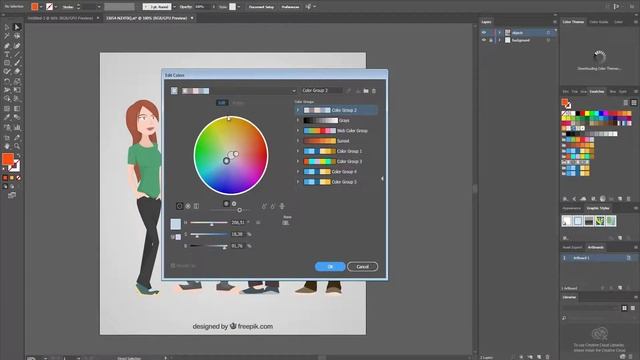Toggle the lock on the background layer

(491, 40)
